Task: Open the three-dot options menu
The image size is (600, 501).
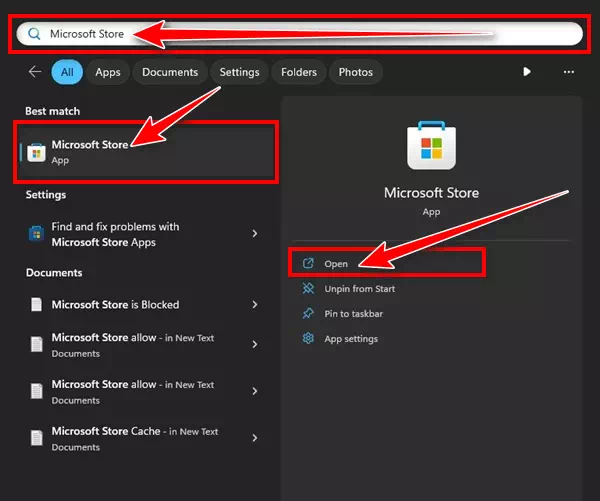Action: (569, 72)
